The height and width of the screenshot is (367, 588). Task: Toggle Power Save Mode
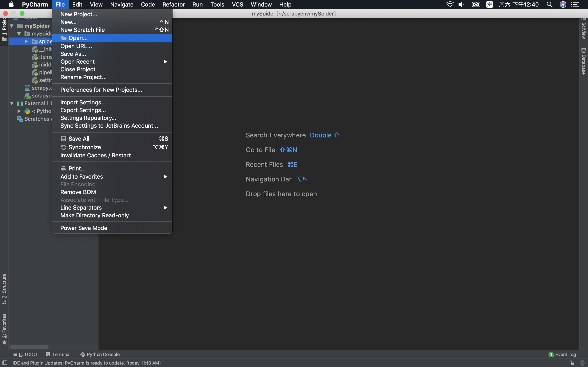pos(84,228)
